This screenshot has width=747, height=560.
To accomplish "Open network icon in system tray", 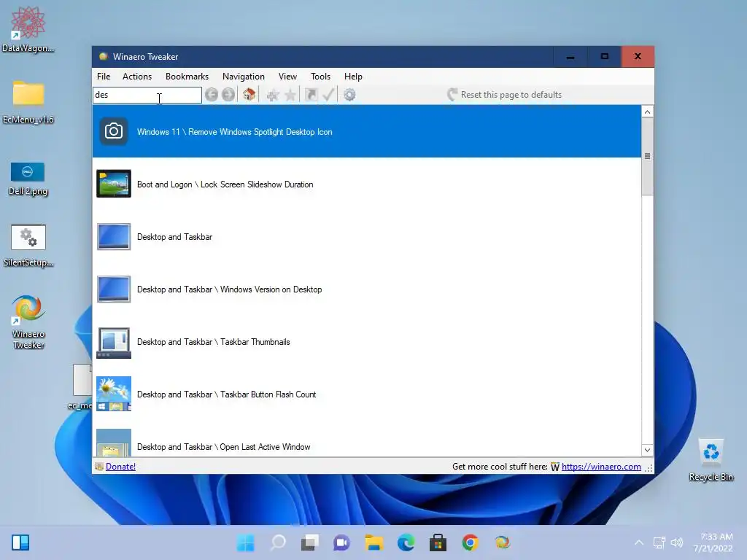I will 659,542.
